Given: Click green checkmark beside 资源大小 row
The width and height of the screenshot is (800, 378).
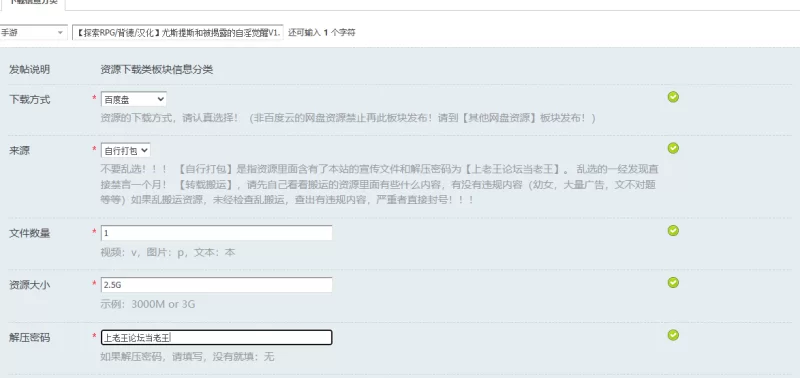Looking at the screenshot, I should (x=673, y=283).
